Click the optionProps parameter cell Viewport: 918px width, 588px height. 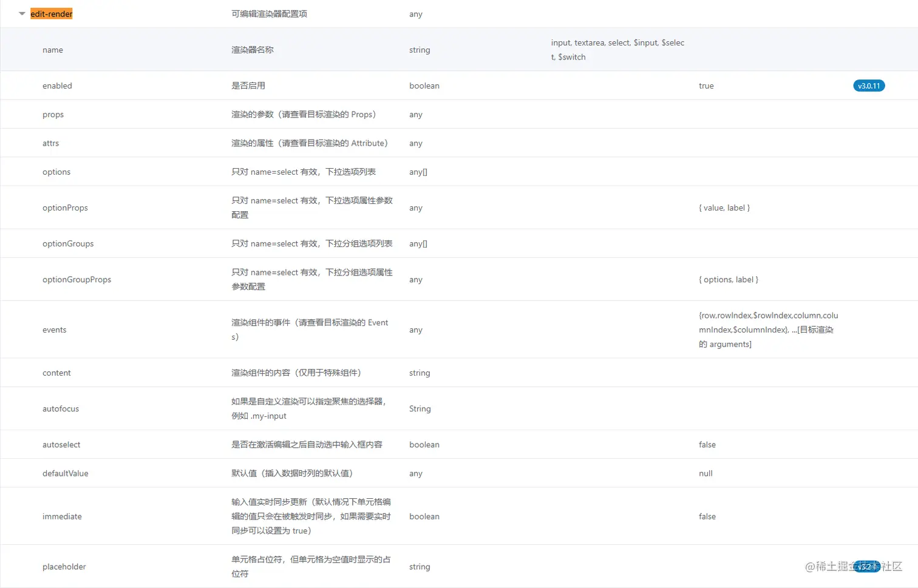(65, 208)
